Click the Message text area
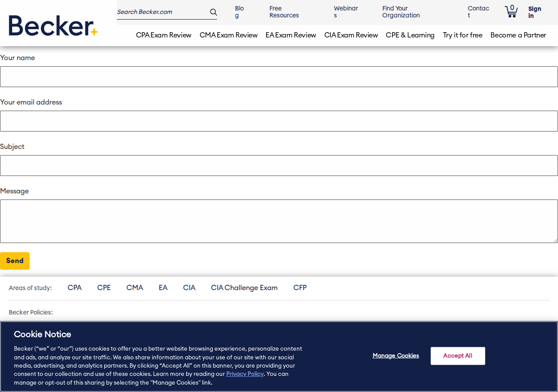The width and height of the screenshot is (558, 392). pos(279,221)
